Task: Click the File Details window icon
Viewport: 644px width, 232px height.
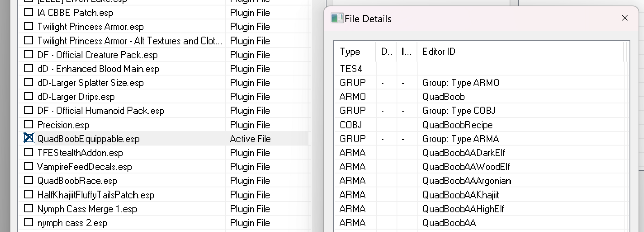Action: click(x=337, y=18)
